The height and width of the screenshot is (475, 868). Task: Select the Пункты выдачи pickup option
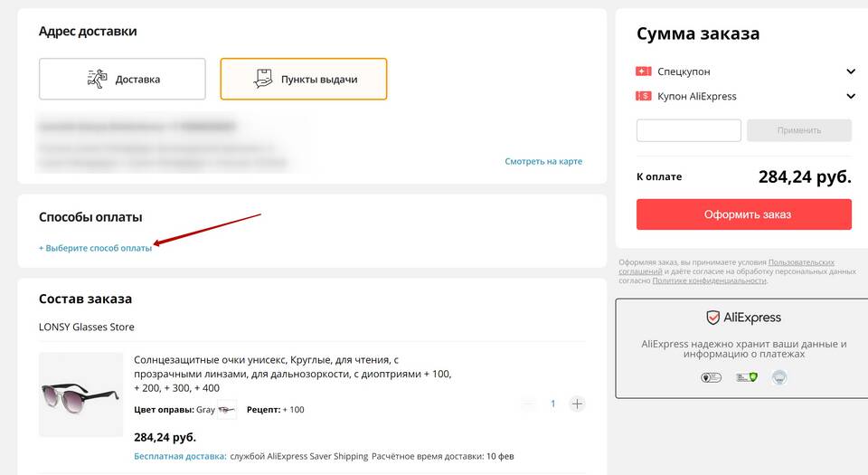304,80
